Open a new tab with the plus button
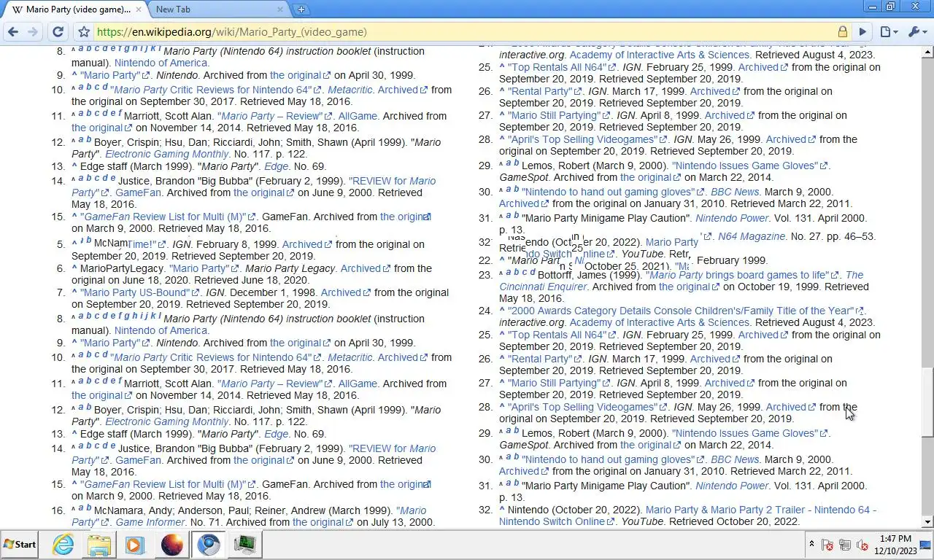The image size is (934, 560). [x=301, y=9]
